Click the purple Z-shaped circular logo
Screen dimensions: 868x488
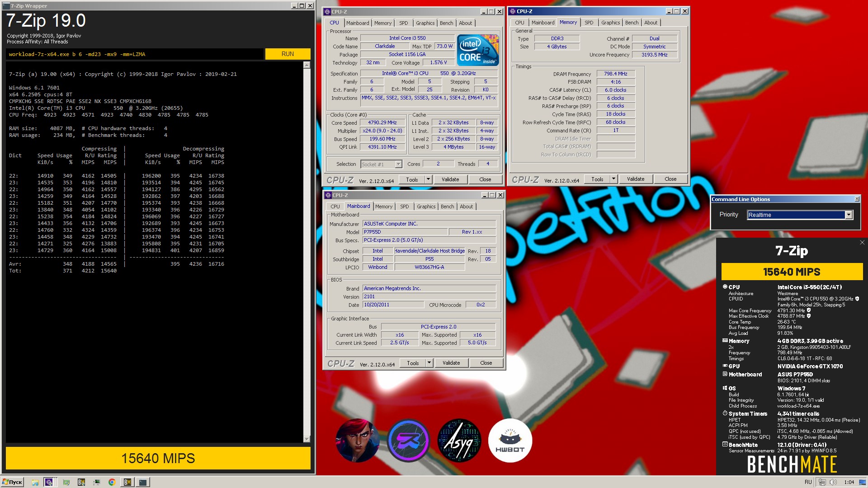pyautogui.click(x=408, y=441)
